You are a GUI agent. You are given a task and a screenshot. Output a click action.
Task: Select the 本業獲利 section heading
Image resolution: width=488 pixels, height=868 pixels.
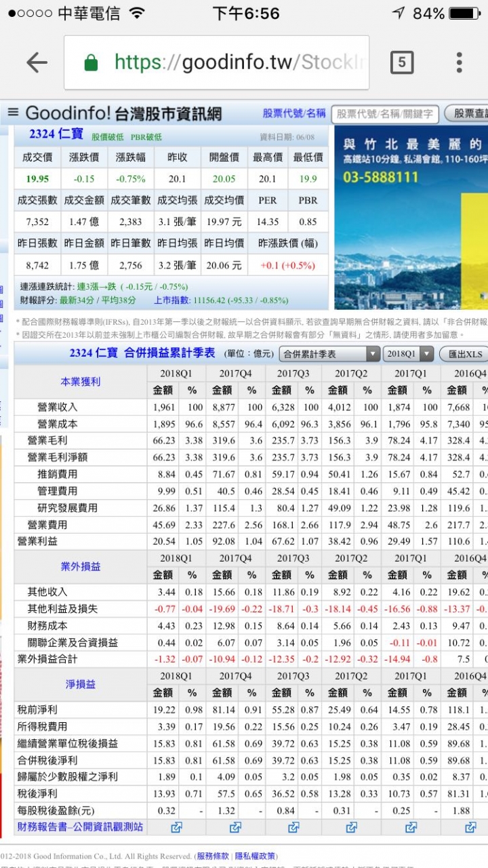pos(81,382)
